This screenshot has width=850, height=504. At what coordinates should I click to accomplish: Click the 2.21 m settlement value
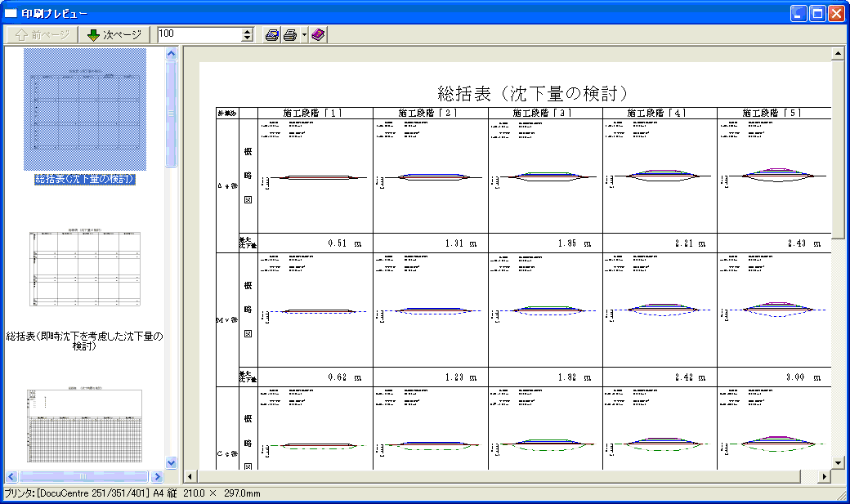pos(691,243)
